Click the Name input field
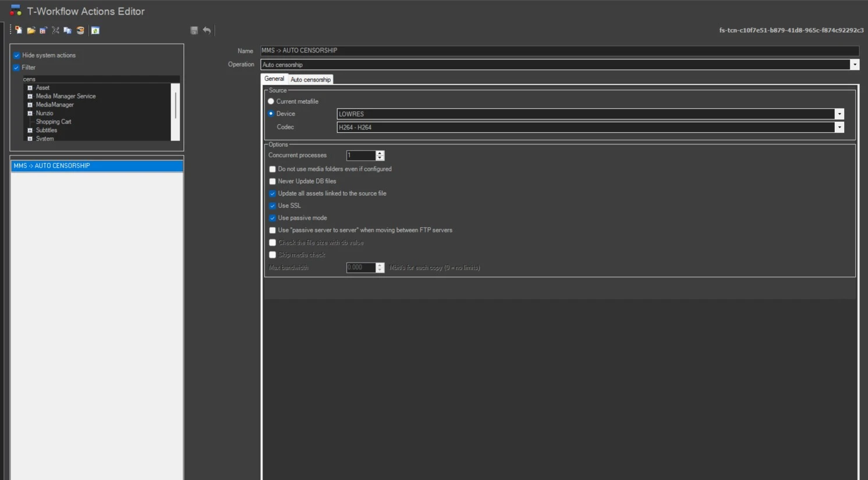The width and height of the screenshot is (868, 480). pyautogui.click(x=559, y=51)
